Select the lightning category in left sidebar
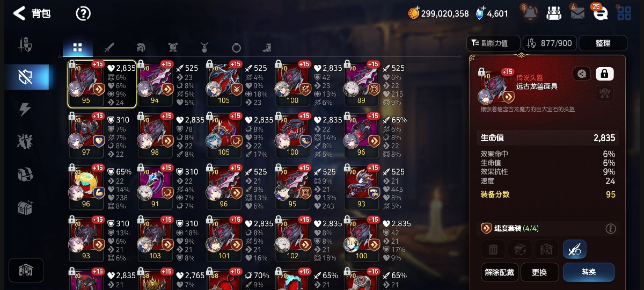Viewport: 644px width, 290px height. click(x=25, y=109)
